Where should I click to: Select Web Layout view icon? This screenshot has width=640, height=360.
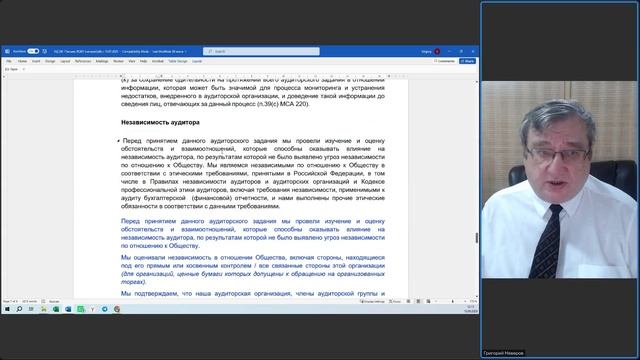(428, 301)
